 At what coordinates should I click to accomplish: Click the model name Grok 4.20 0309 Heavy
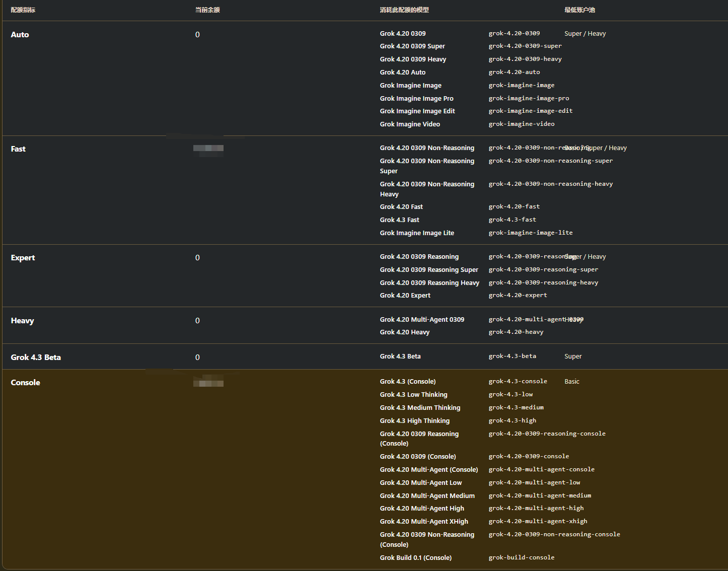413,59
